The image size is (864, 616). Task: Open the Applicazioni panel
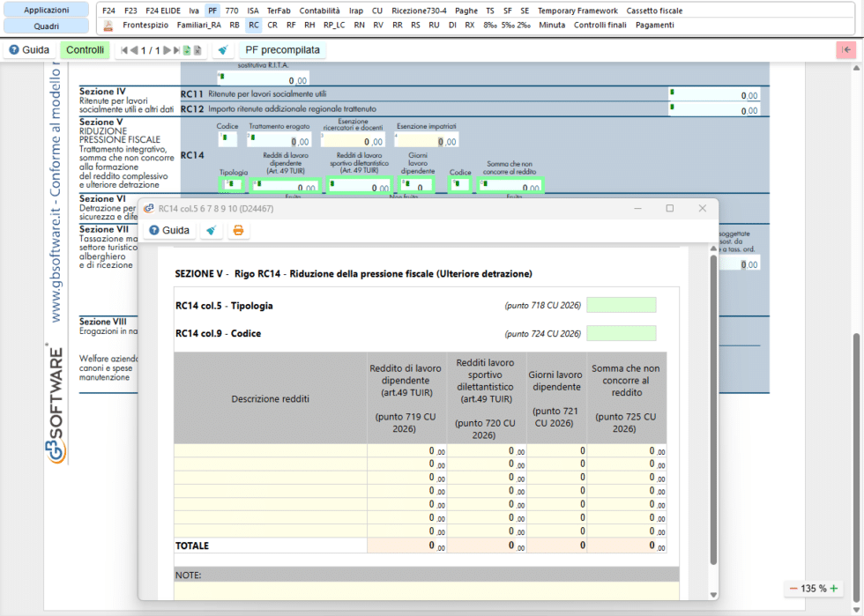[46, 10]
